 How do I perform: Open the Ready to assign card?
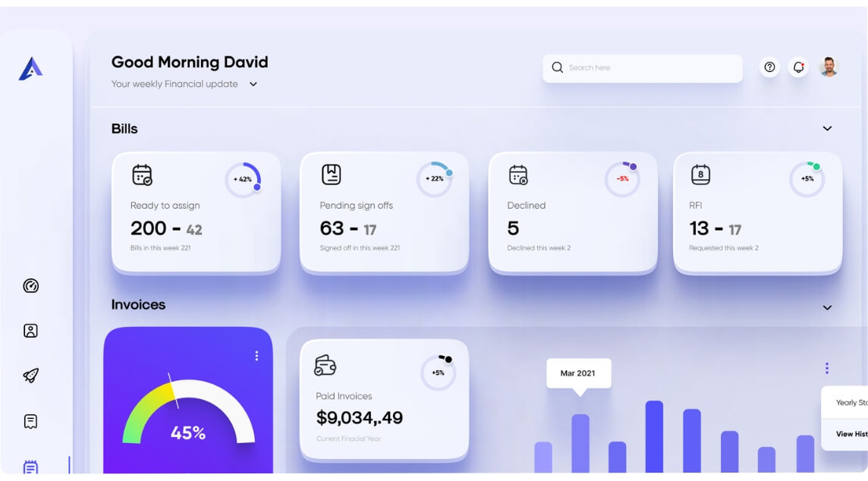click(x=196, y=212)
